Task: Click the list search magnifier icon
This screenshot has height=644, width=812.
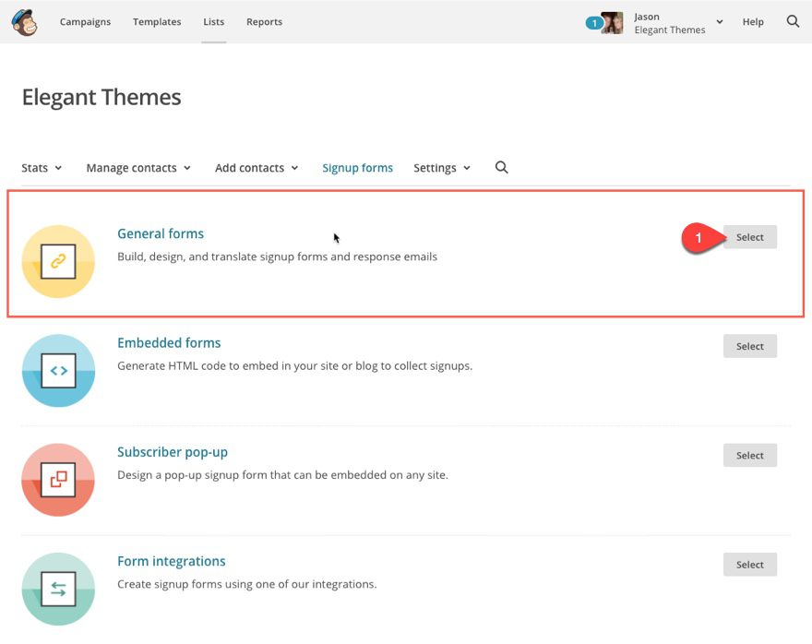Action: pos(501,167)
